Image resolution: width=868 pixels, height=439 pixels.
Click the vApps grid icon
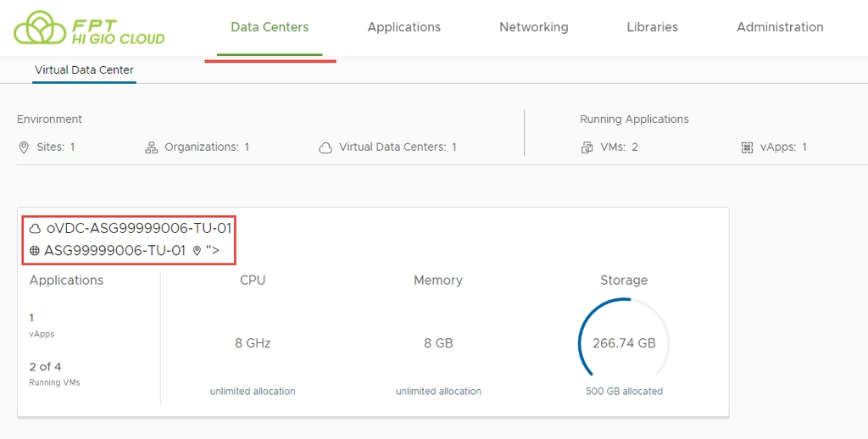(747, 147)
